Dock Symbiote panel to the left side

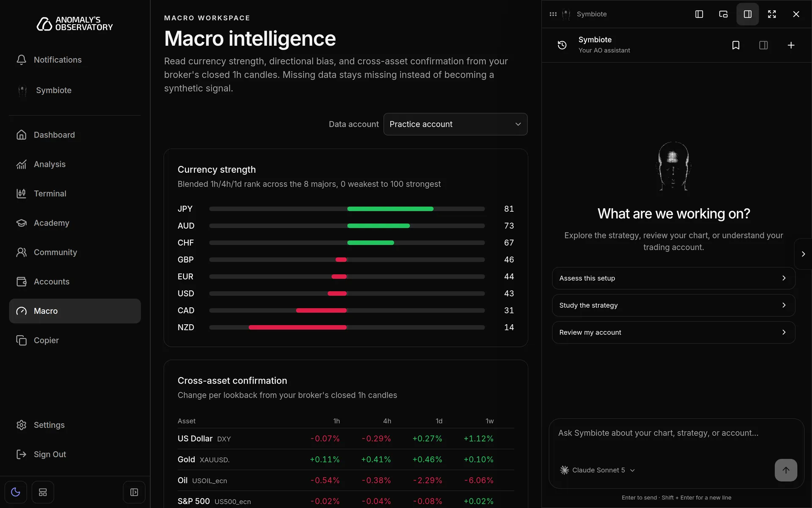(699, 14)
